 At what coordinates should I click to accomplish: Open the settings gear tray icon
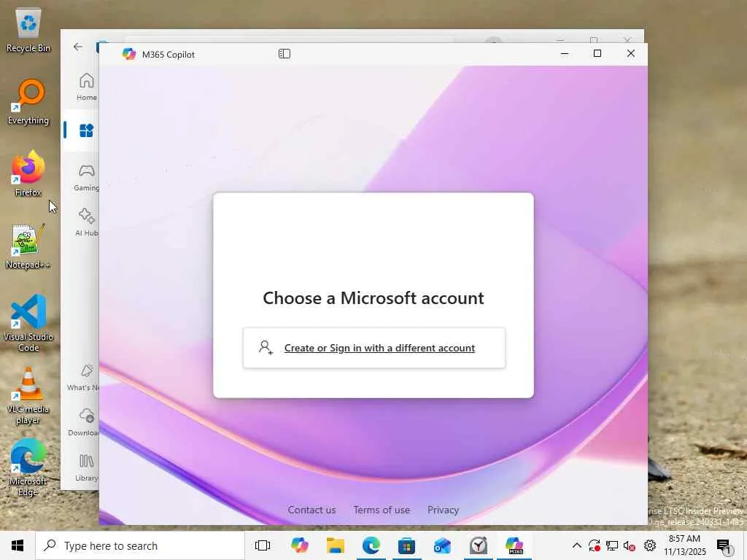pos(650,545)
